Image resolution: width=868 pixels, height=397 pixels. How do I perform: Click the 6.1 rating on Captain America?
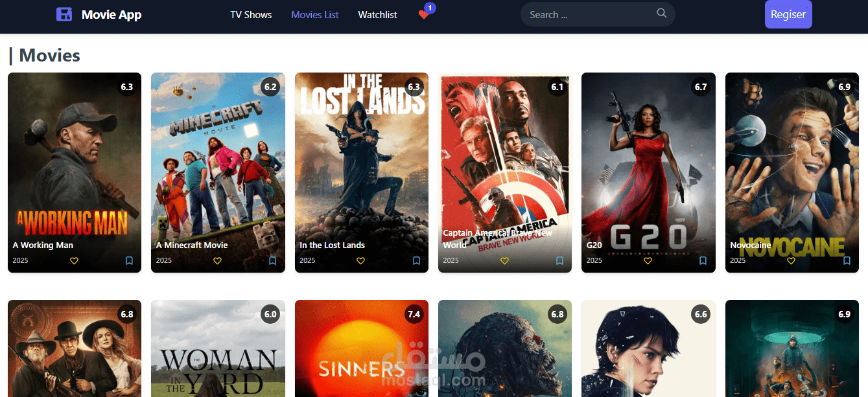[x=557, y=87]
